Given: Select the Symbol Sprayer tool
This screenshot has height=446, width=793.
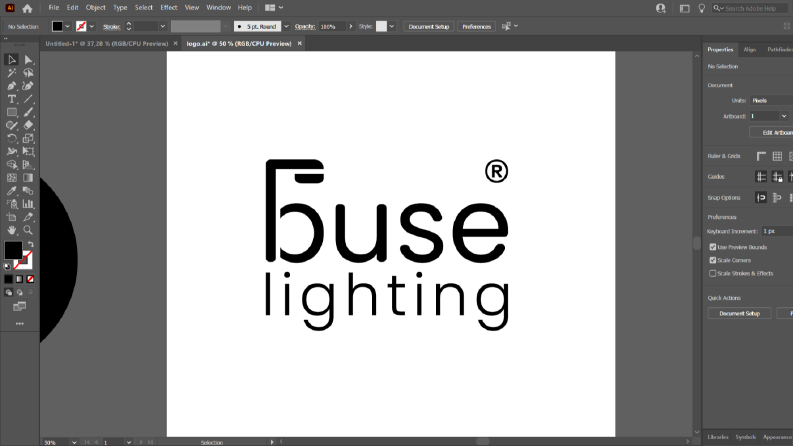Looking at the screenshot, I should pos(12,204).
